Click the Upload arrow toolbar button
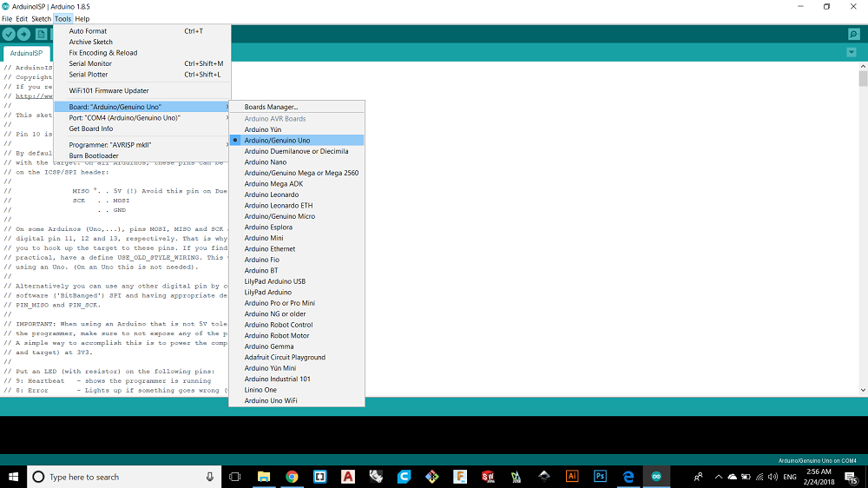Viewport: 868px width, 488px height. 23,35
